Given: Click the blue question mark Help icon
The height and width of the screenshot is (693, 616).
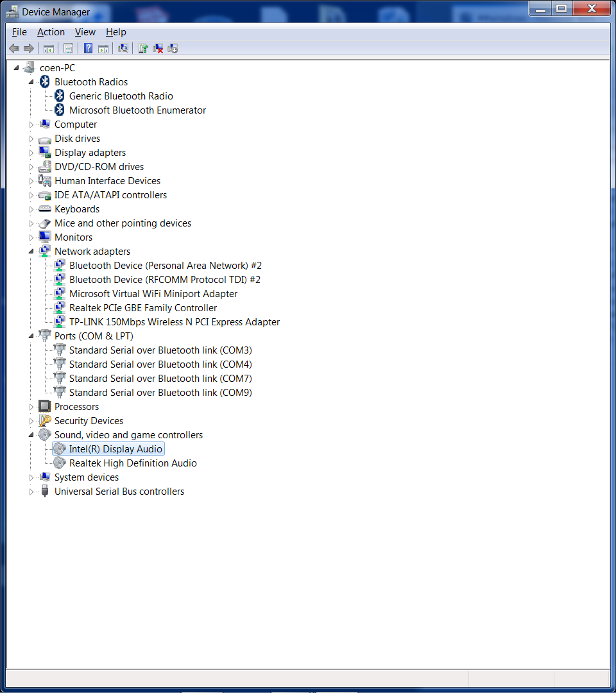Looking at the screenshot, I should 89,49.
